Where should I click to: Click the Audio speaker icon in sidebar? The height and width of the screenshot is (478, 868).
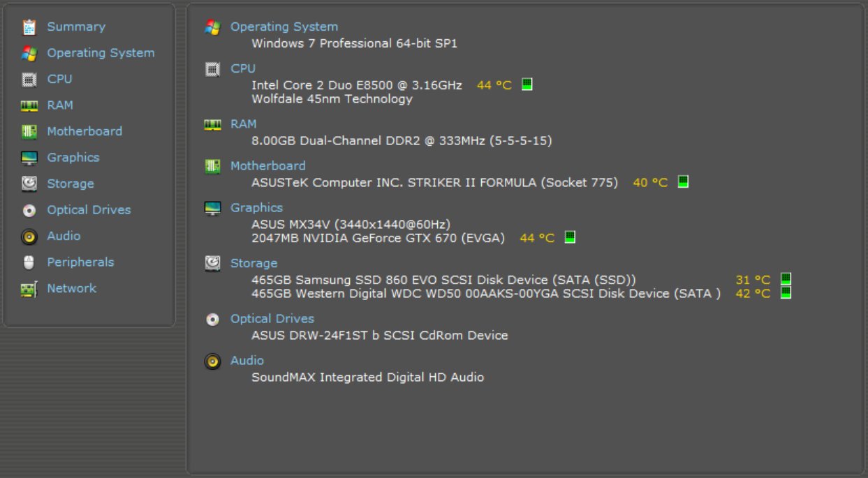pyautogui.click(x=29, y=237)
